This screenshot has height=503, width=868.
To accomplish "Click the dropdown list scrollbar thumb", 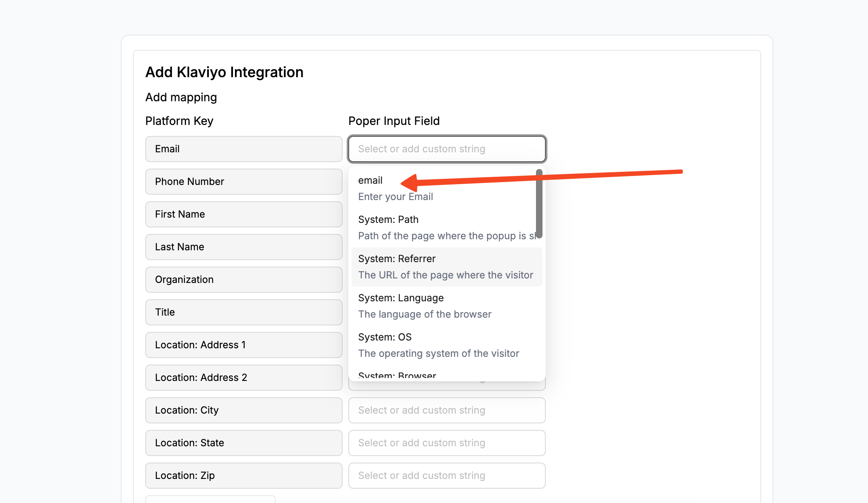I will coord(539,204).
